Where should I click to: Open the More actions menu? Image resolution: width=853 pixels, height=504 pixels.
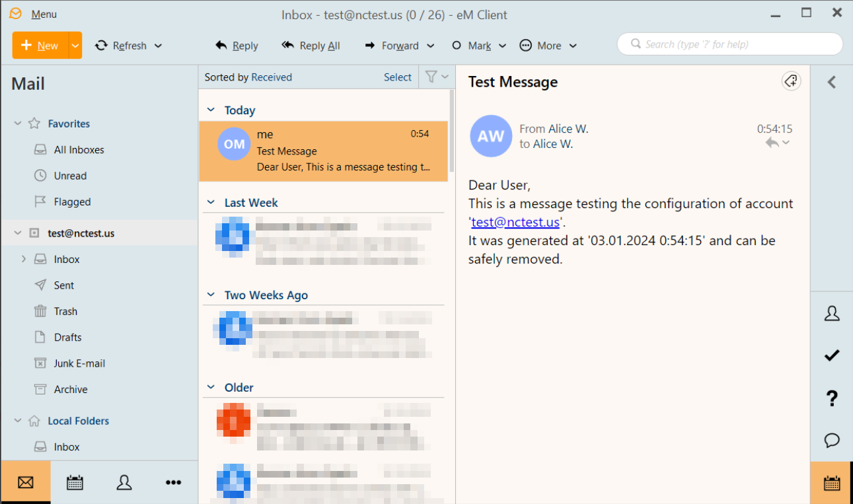[548, 46]
